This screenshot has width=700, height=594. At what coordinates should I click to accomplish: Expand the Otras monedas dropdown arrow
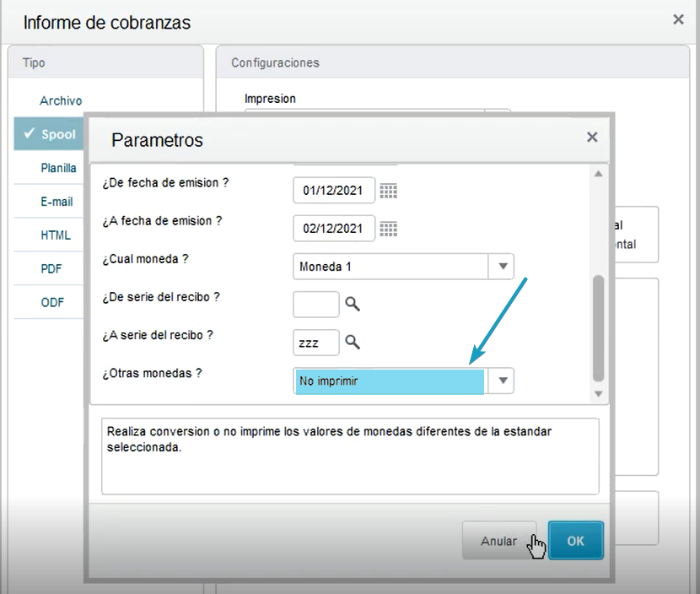tap(503, 381)
